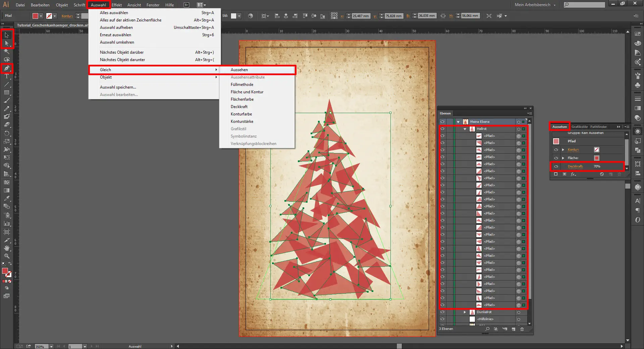Viewport: 644px width, 349px height.
Task: Switch to the Pathfinder tab
Action: point(598,127)
